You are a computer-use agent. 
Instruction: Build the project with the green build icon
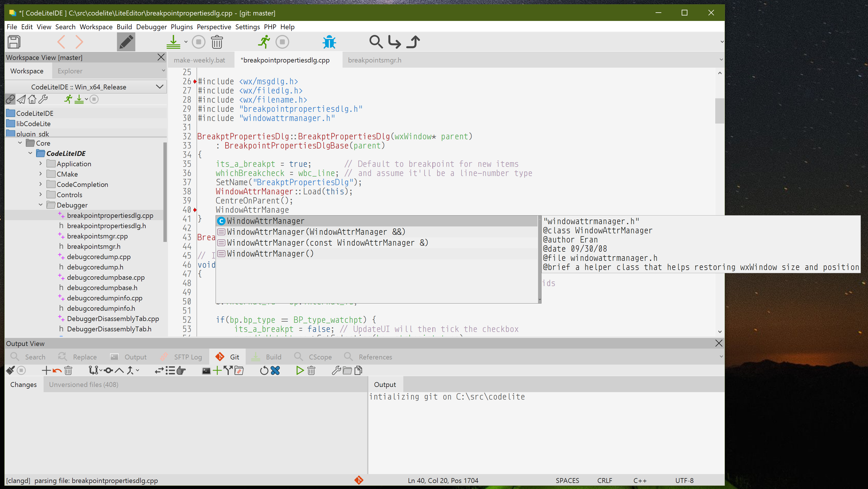[173, 42]
